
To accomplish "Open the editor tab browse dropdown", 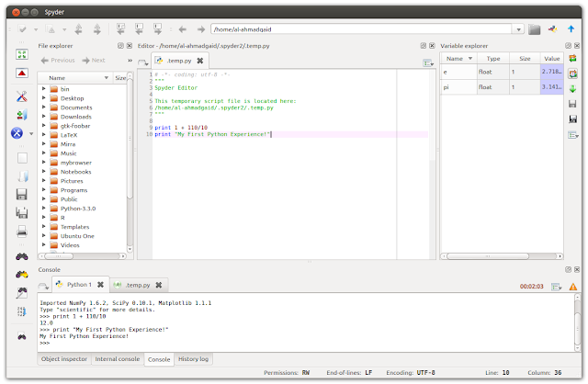I will pyautogui.click(x=143, y=62).
